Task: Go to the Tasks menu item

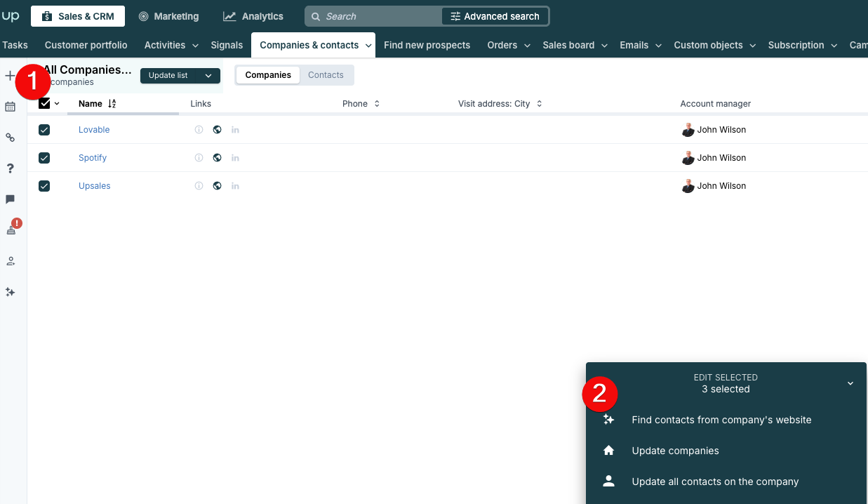Action: [x=15, y=45]
